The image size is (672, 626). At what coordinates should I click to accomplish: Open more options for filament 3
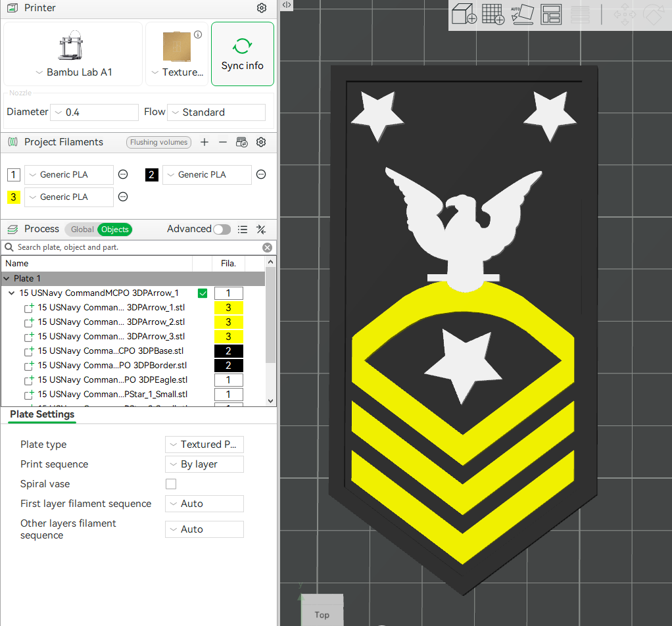pos(123,197)
